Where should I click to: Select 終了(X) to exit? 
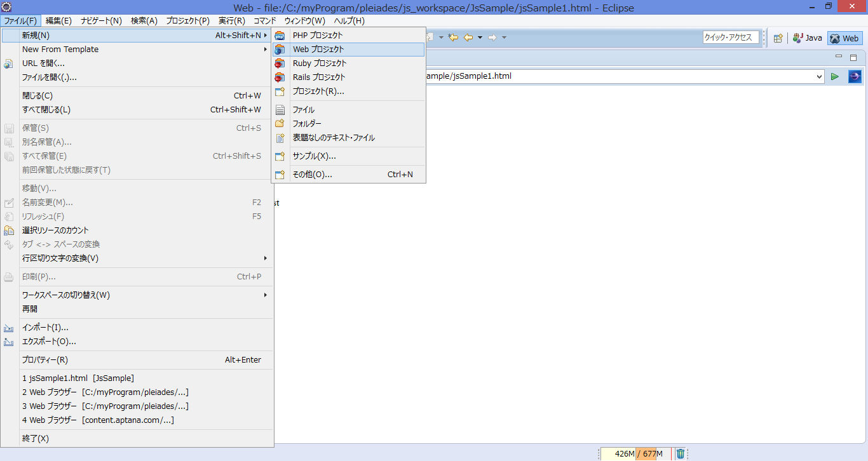click(137, 439)
